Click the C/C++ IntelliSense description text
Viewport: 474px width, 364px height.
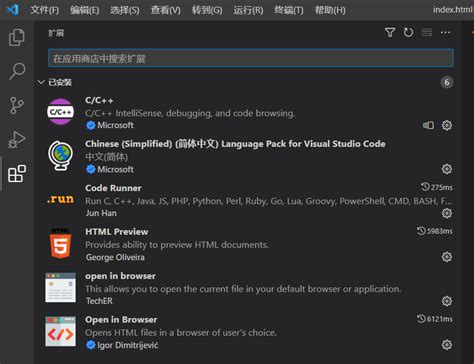[190, 113]
